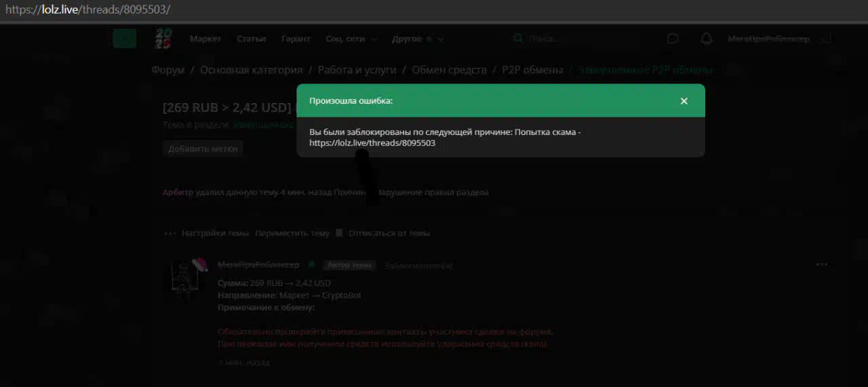Open the notifications bell icon
868x387 pixels.
(x=707, y=39)
